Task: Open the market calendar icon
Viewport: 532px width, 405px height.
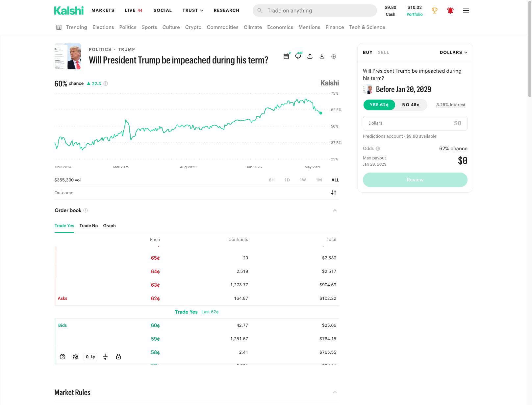Action: (286, 56)
